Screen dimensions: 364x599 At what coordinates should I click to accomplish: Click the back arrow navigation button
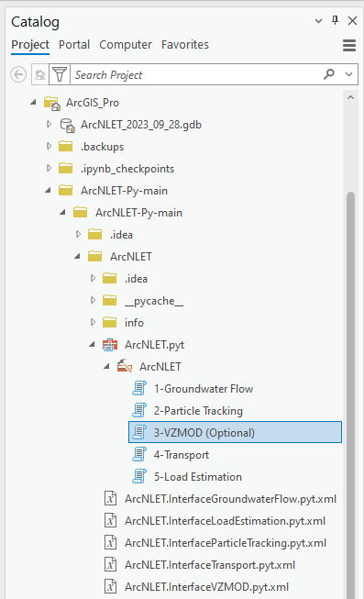(x=18, y=74)
